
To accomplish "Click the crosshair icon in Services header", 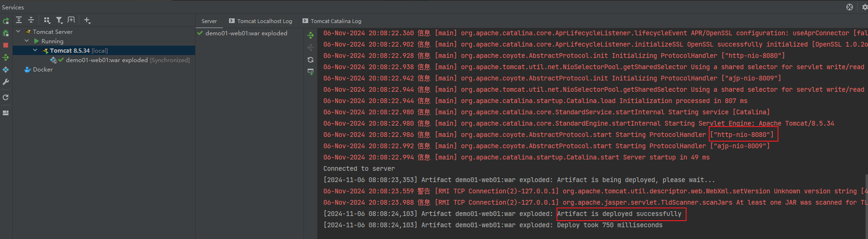I will click(x=850, y=7).
